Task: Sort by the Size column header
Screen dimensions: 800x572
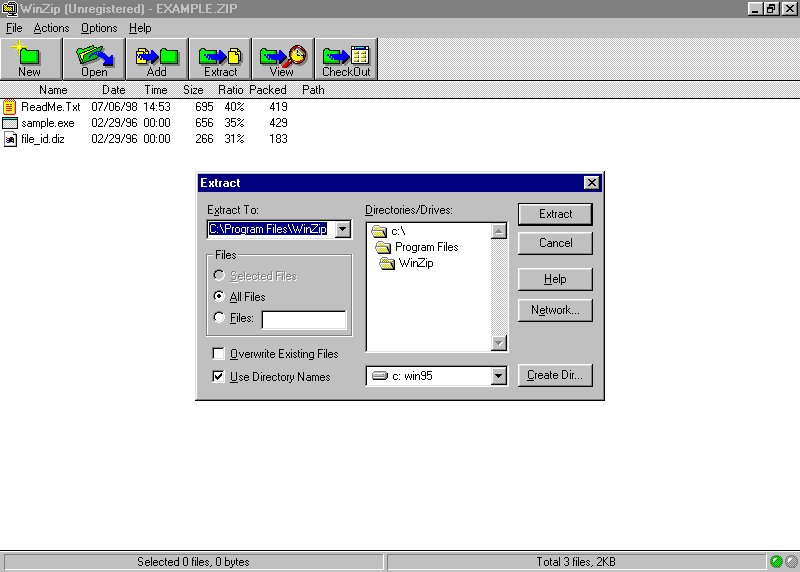Action: point(193,90)
